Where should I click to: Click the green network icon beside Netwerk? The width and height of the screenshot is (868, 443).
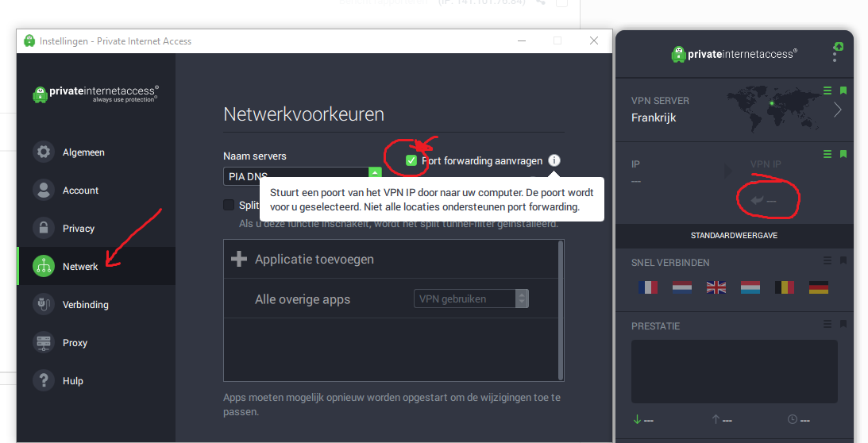click(x=44, y=266)
